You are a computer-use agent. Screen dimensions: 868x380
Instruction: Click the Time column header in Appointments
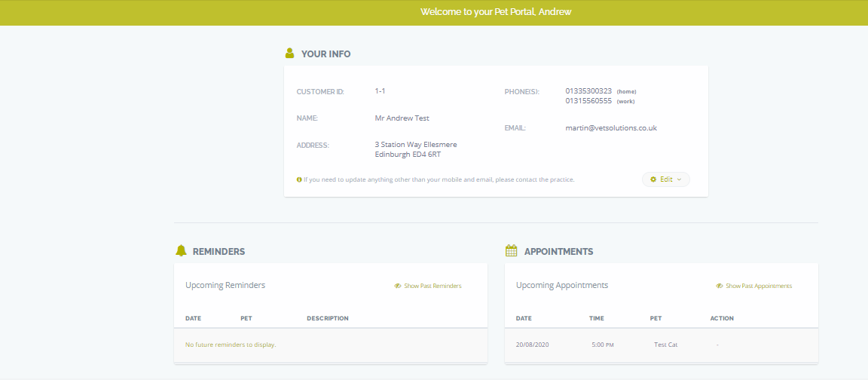(597, 318)
